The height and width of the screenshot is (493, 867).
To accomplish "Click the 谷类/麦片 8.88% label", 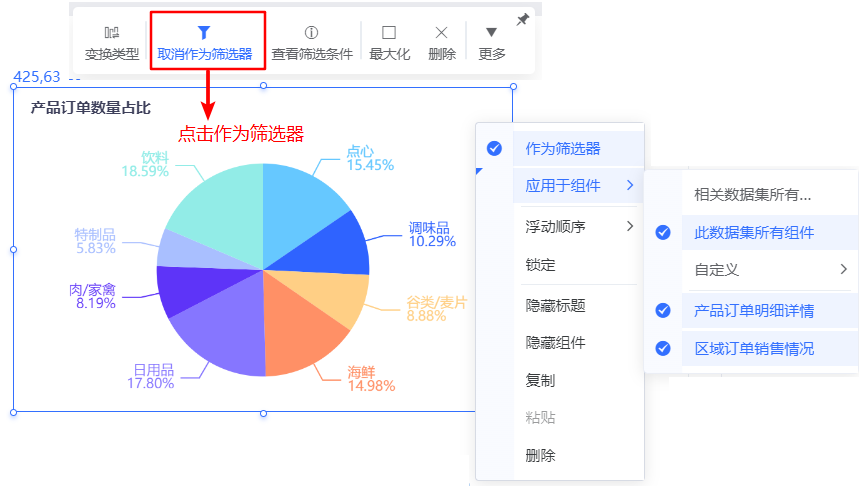I will (437, 309).
